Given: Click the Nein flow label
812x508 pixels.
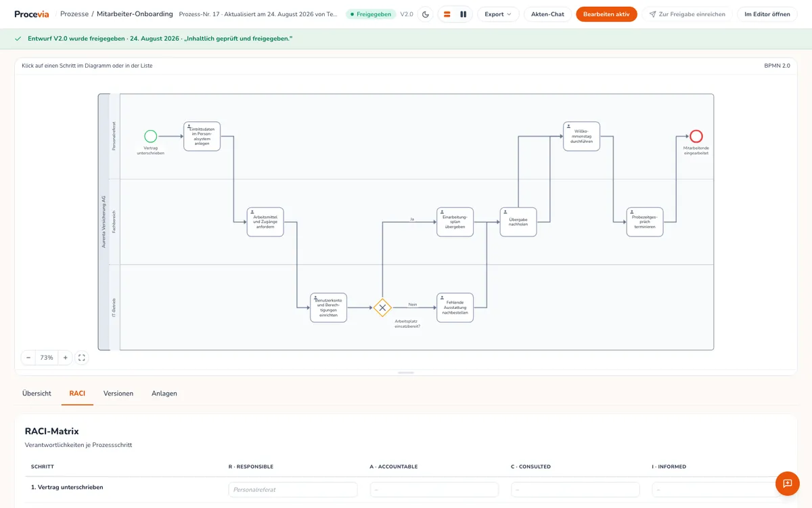Looking at the screenshot, I should (413, 304).
